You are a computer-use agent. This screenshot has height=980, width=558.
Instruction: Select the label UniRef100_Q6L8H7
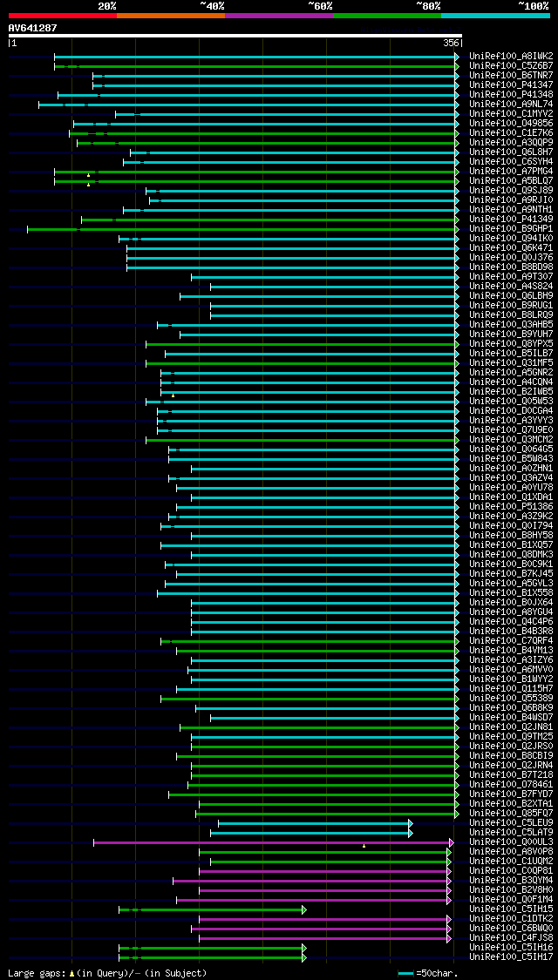point(511,152)
